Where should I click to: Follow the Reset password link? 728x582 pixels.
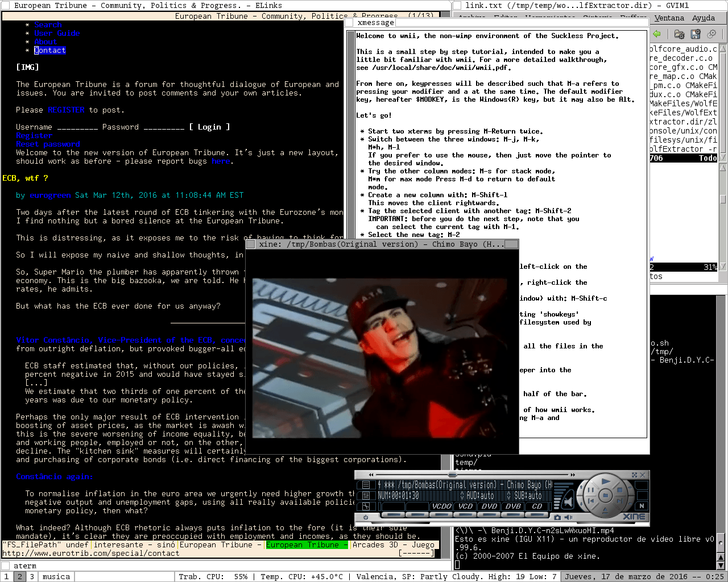(x=48, y=144)
